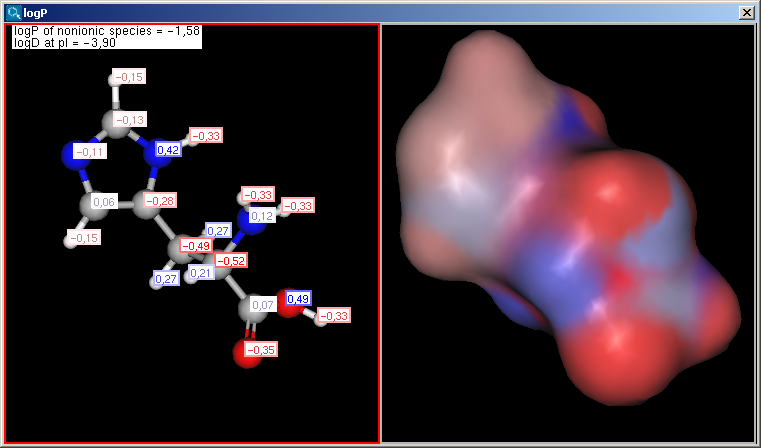Close the logP window
Screen dimensions: 761x448
tap(745, 12)
